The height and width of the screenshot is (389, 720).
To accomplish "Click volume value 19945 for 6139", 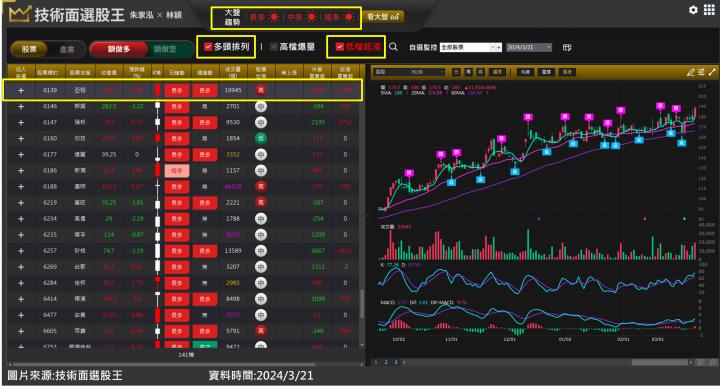I will [x=233, y=90].
